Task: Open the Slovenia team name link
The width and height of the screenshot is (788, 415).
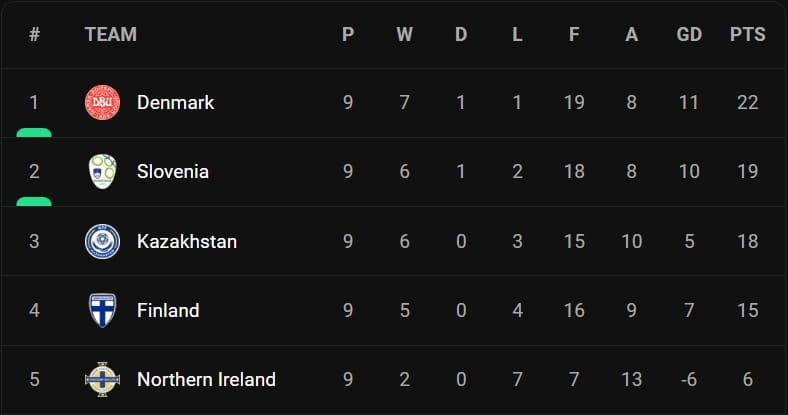Action: click(x=172, y=171)
